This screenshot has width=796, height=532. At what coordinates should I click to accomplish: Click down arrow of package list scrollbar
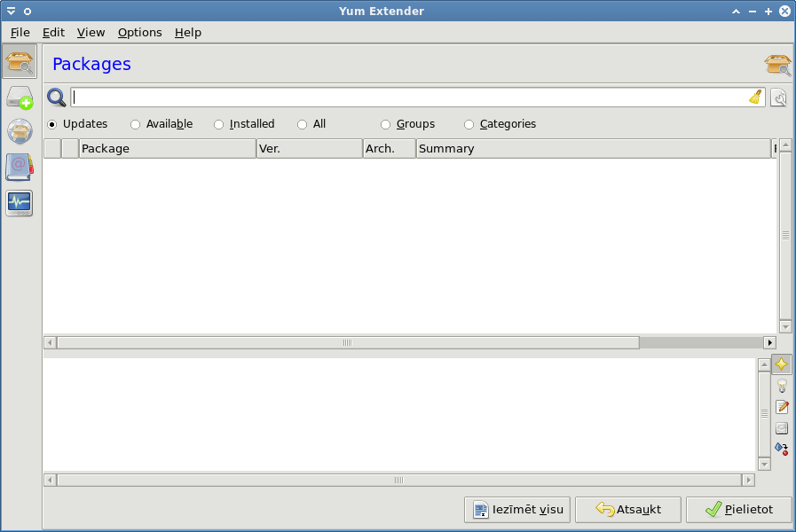pyautogui.click(x=785, y=326)
